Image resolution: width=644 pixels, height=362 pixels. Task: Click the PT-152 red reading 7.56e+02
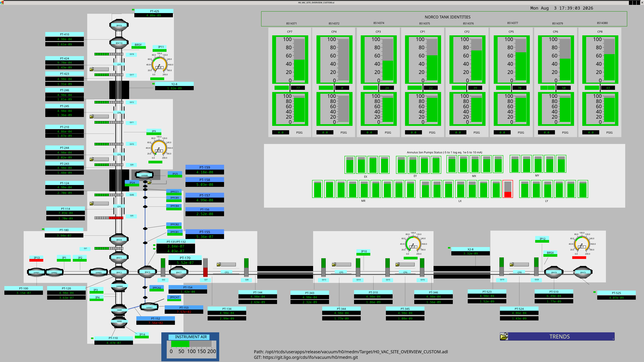pyautogui.click(x=155, y=323)
